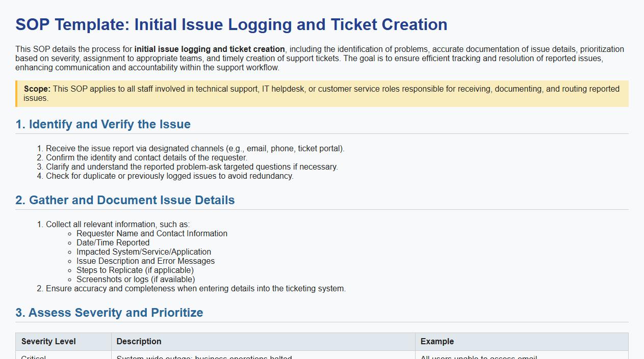Image resolution: width=644 pixels, height=359 pixels.
Task: Click the 'Gather and Document Issue Details' heading
Action: (125, 200)
